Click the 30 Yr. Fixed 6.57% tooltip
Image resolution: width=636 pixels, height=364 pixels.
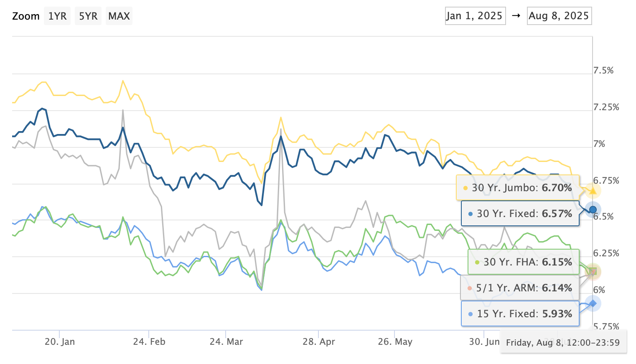(x=520, y=214)
